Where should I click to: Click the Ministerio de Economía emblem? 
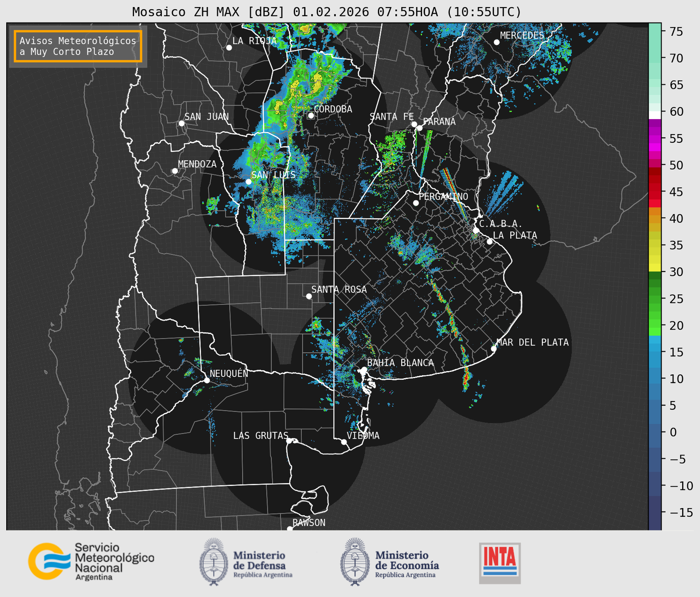click(355, 562)
